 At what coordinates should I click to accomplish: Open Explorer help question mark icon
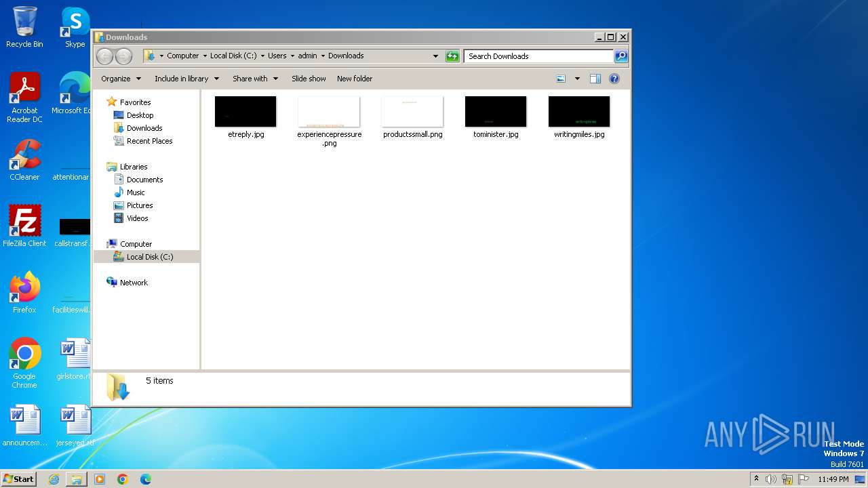(x=614, y=79)
